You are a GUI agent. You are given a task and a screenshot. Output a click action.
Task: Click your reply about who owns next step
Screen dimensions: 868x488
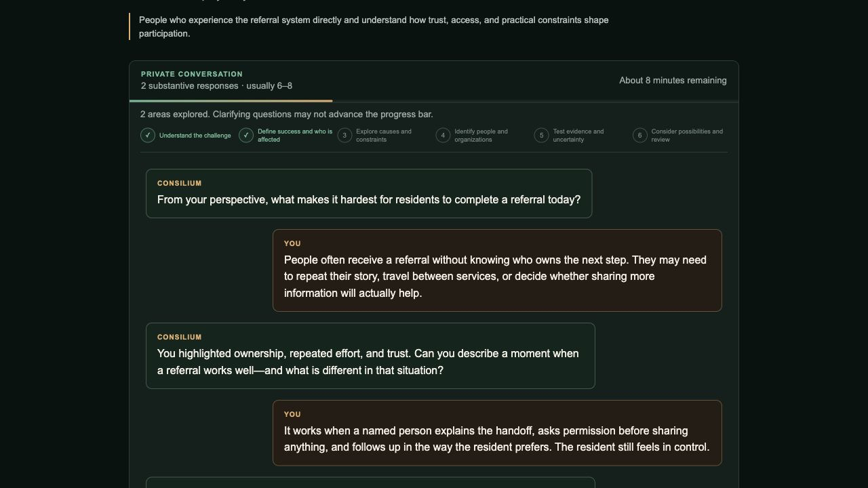pyautogui.click(x=497, y=270)
